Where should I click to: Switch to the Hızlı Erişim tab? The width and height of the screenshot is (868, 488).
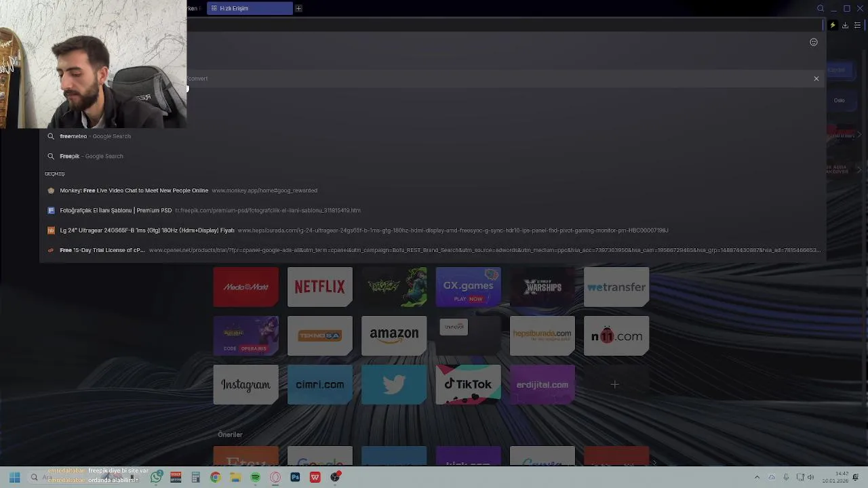[x=250, y=8]
